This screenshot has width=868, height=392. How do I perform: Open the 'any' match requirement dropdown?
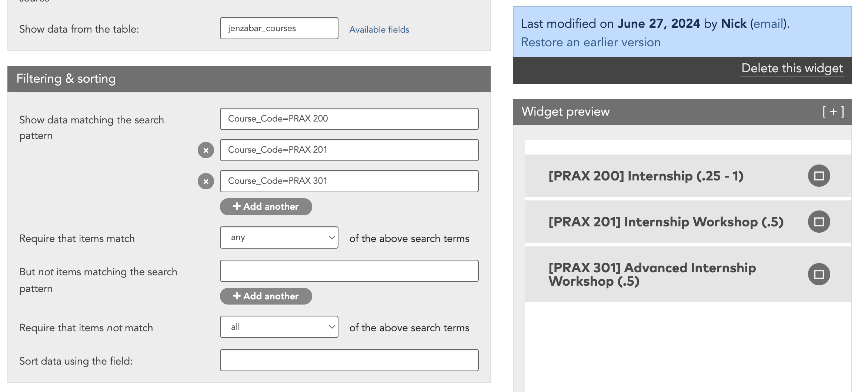(279, 237)
